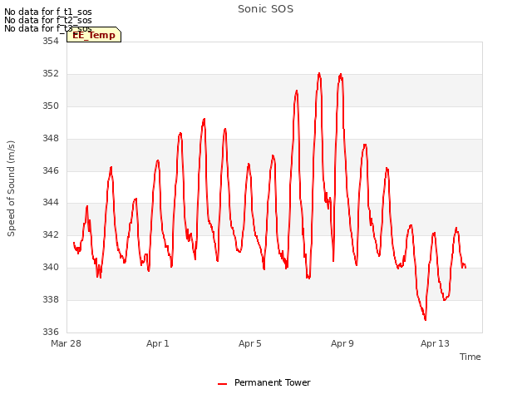Image resolution: width=532 pixels, height=399 pixels.
Task: Click the 344 y-axis tick label
Action: tap(51, 203)
